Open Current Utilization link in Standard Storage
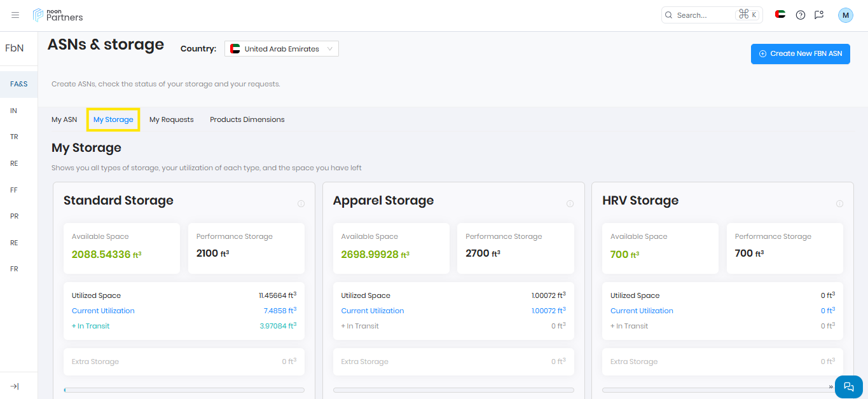 tap(103, 311)
